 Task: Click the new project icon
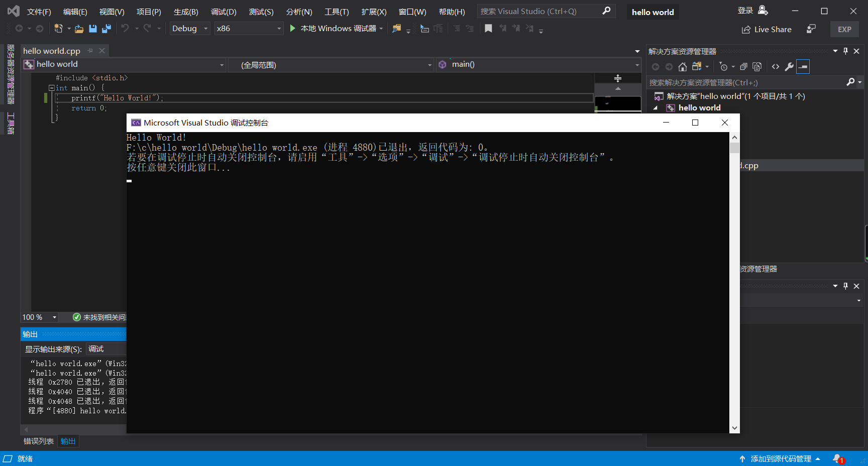point(59,29)
